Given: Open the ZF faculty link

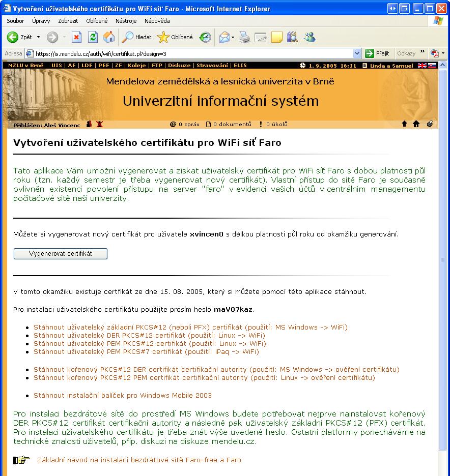Looking at the screenshot, I should point(119,65).
